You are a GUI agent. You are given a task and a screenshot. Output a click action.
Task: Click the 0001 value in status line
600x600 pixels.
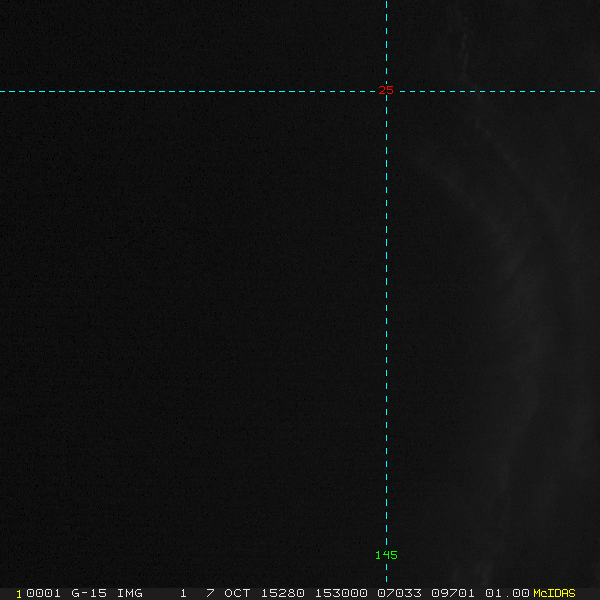[x=43, y=593]
